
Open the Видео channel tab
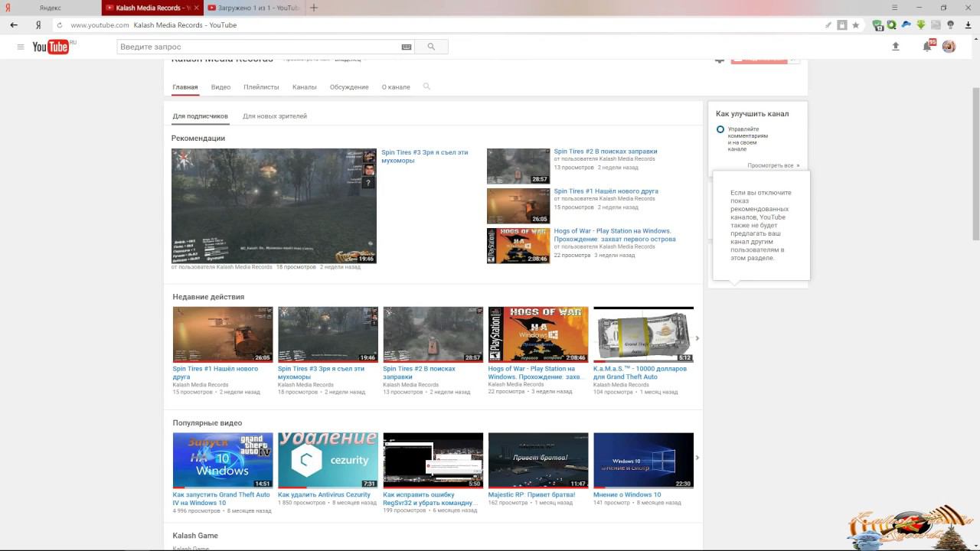[220, 87]
